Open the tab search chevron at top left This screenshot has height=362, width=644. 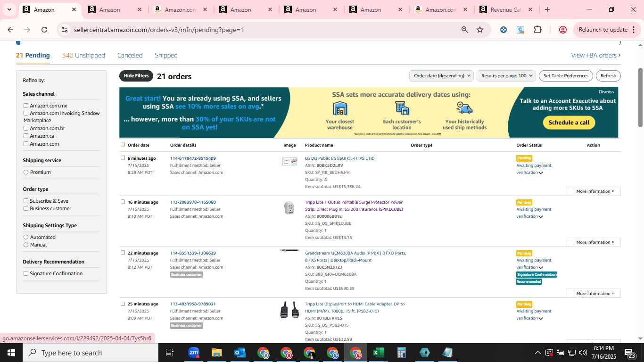pos(9,9)
